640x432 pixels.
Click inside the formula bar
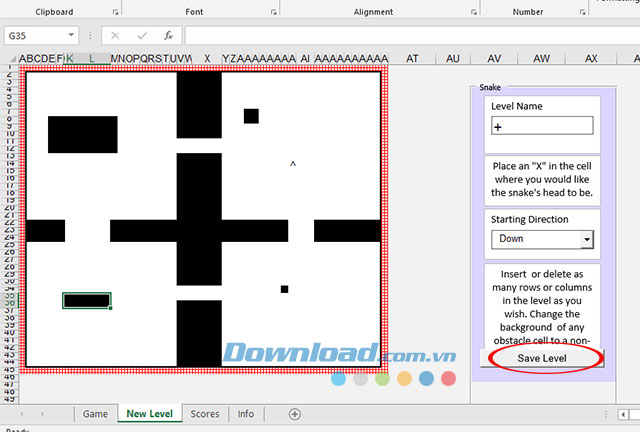pos(412,36)
